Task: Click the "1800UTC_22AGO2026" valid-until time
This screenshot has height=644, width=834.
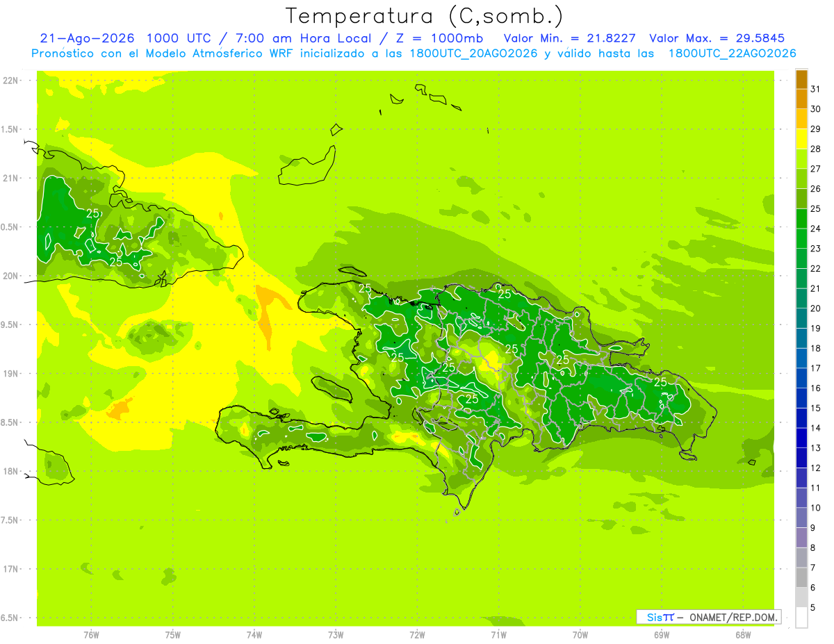Action: [x=732, y=53]
